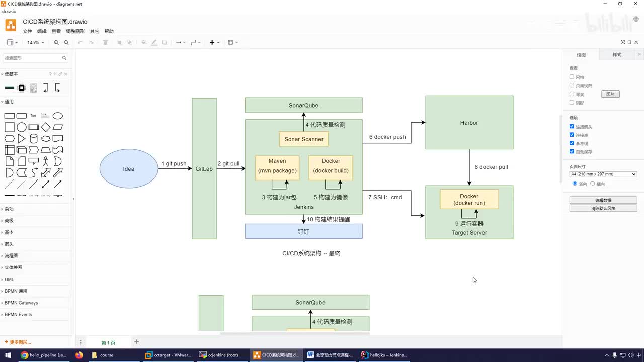This screenshot has height=362, width=644.
Task: Select the callout speech bubble shape
Action: coord(34,161)
